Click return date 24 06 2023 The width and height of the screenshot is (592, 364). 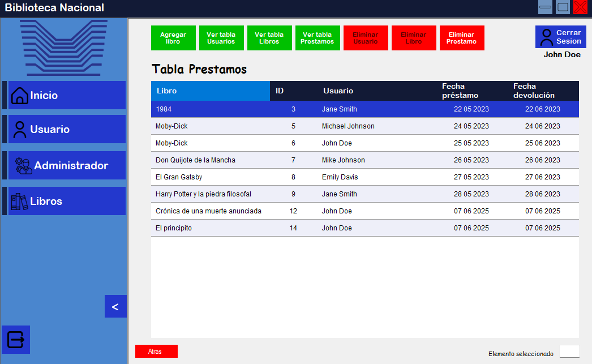[543, 126]
